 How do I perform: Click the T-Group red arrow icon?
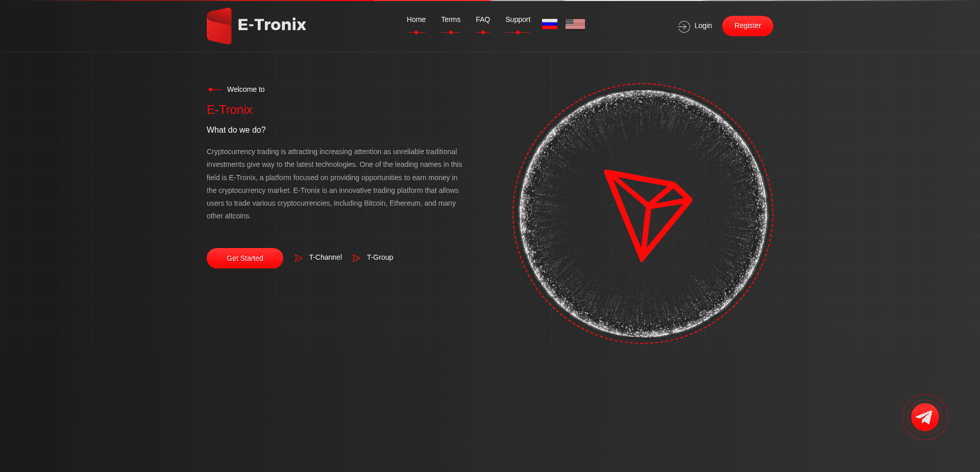[x=357, y=258]
